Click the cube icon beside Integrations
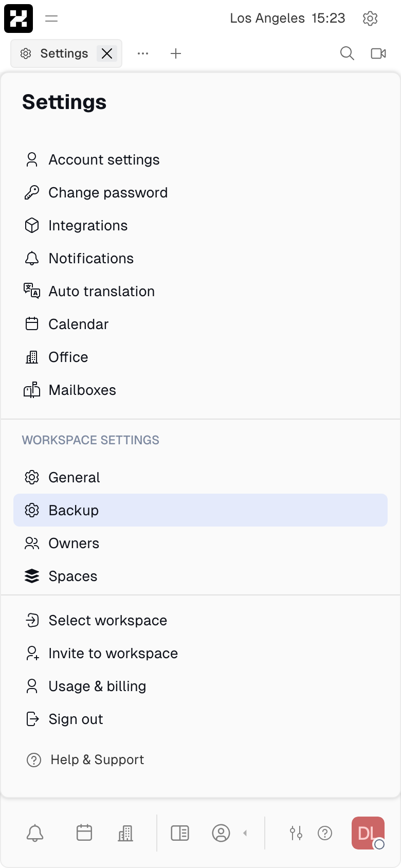Screen dimensions: 401x868 pos(32,225)
